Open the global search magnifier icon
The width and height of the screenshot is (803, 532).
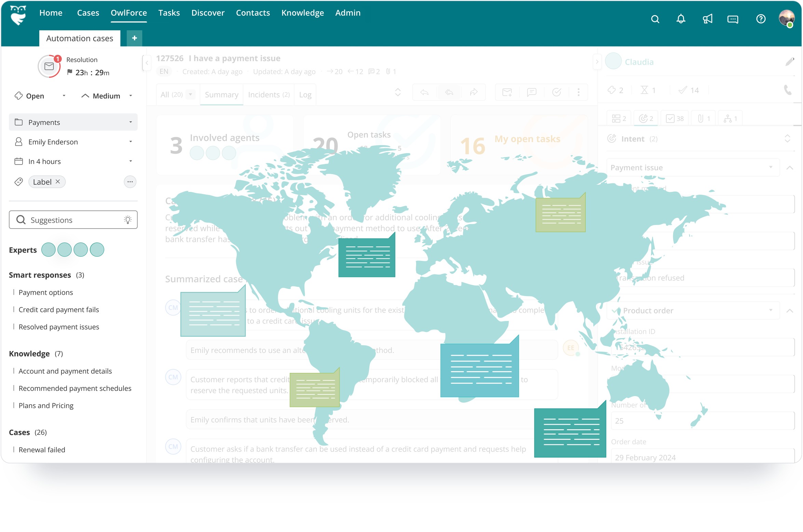(655, 19)
